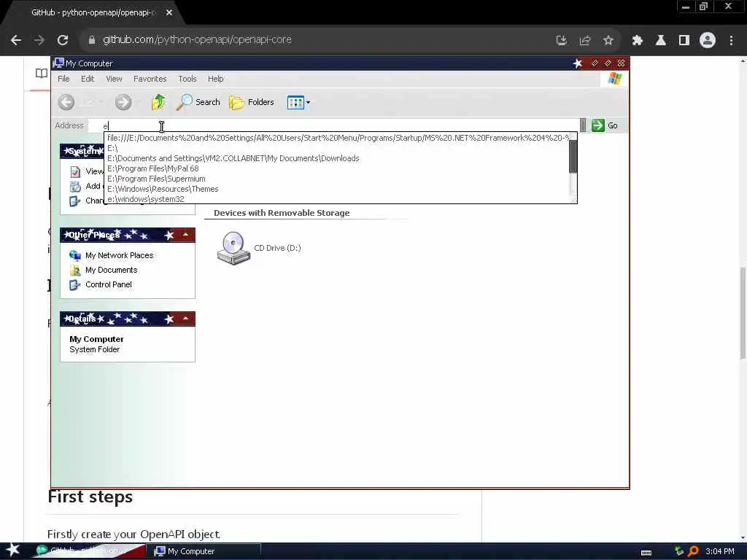
Task: Close the GitHub openapi-core tab
Action: coord(169,12)
